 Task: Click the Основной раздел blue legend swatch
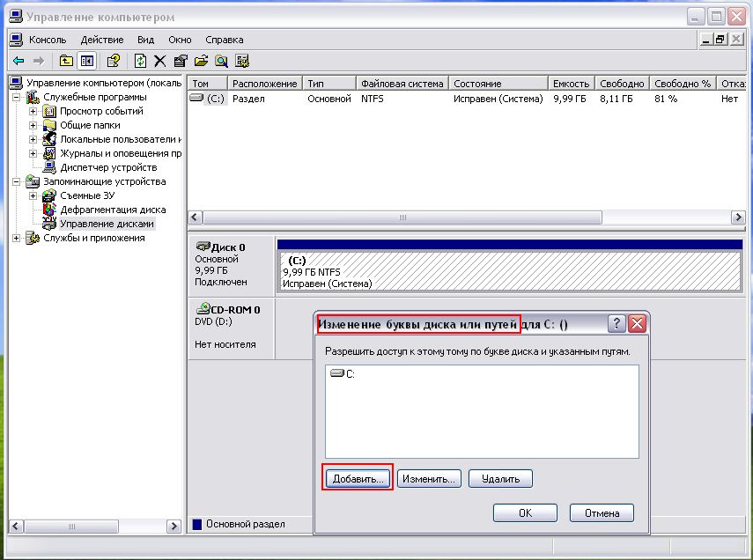196,524
